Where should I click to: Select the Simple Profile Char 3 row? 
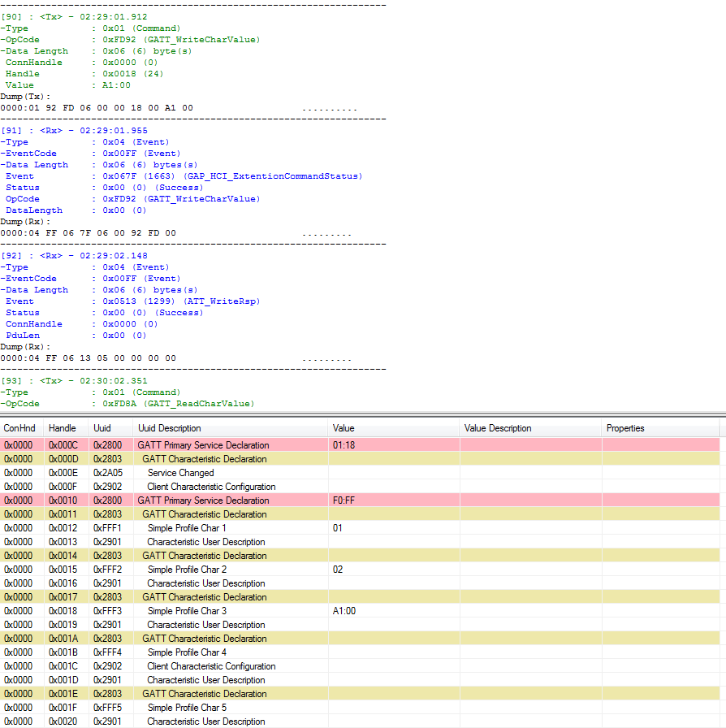(x=360, y=611)
